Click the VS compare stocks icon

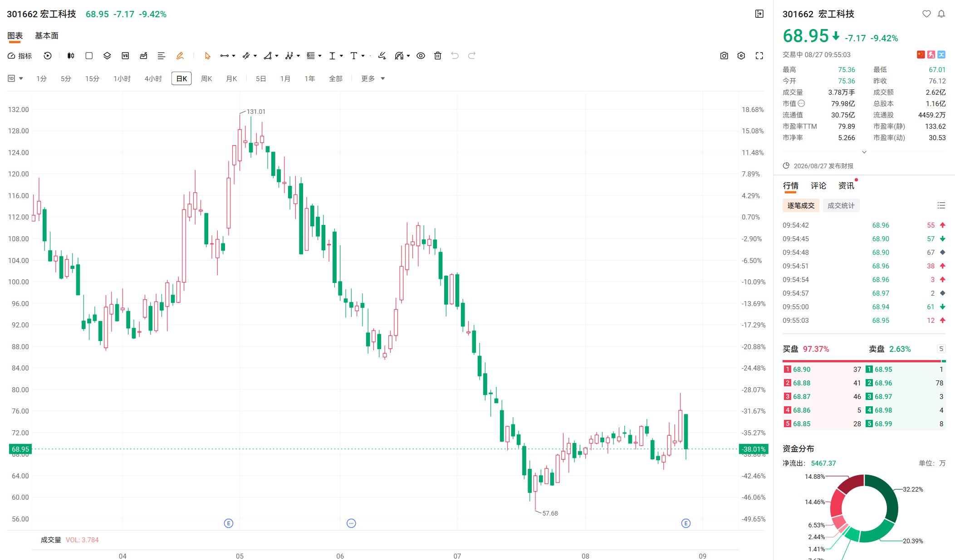point(126,56)
